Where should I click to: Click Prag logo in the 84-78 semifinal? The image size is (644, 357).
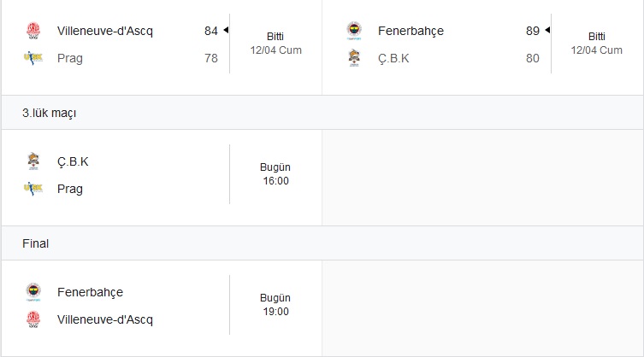pyautogui.click(x=33, y=58)
